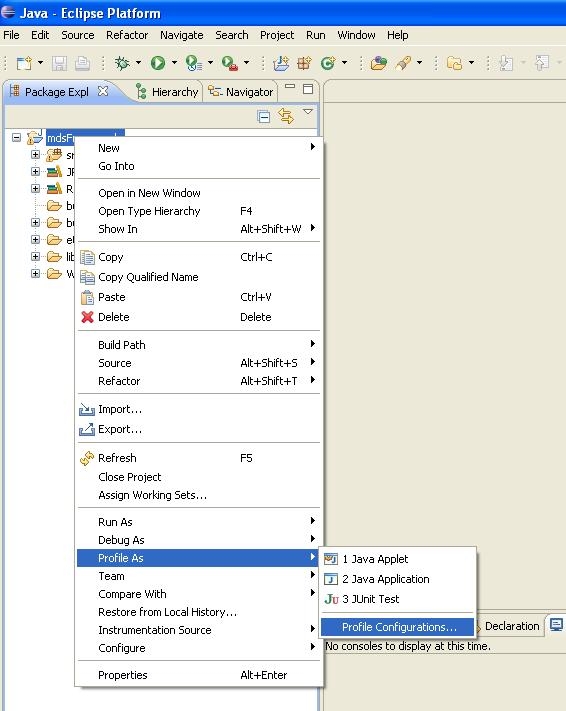This screenshot has width=566, height=711.
Task: Choose Close Project in context menu
Action: pyautogui.click(x=198, y=477)
